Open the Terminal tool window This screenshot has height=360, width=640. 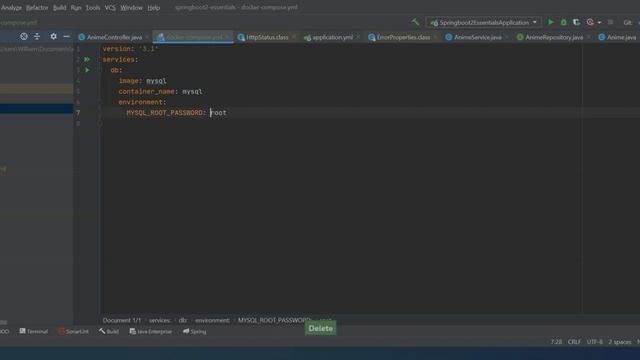[33, 331]
